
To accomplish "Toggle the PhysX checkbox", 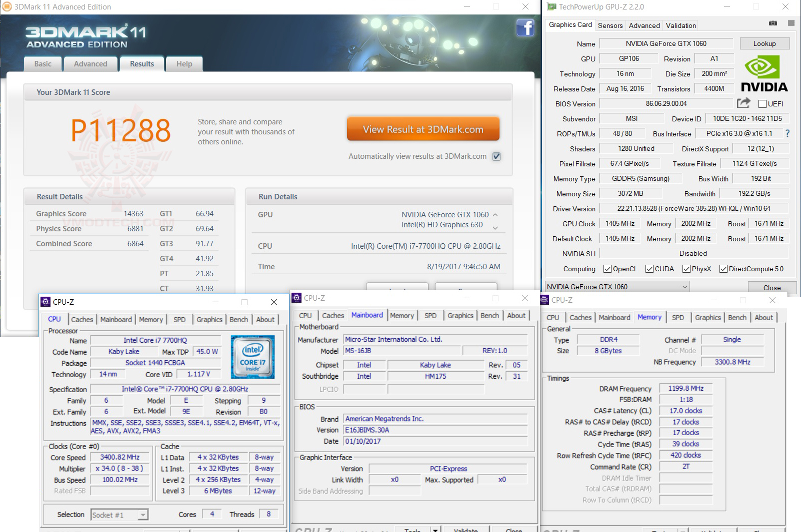I will (686, 269).
